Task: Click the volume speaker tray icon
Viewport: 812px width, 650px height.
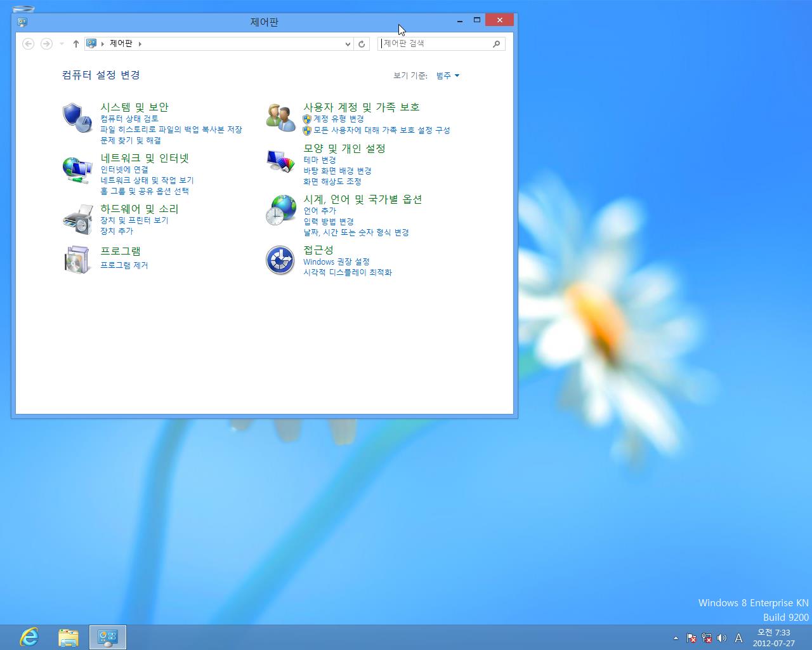Action: (721, 638)
